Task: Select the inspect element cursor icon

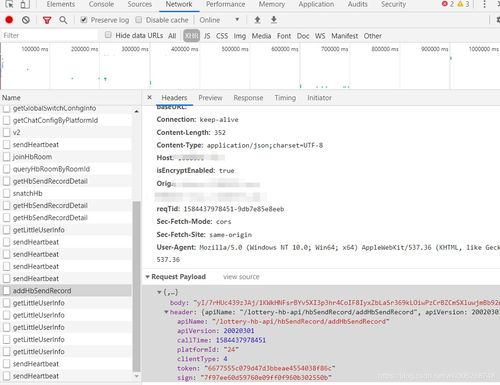Action: pyautogui.click(x=10, y=4)
